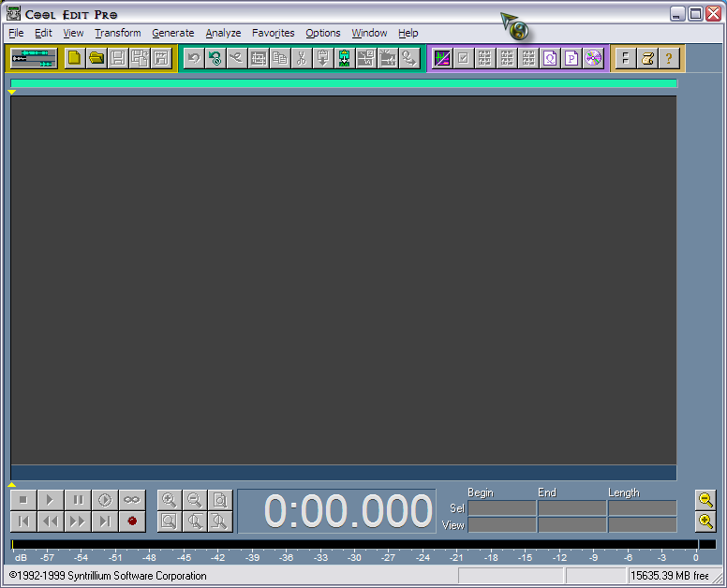Open CD player via the disc icon
The height and width of the screenshot is (588, 727).
click(x=593, y=58)
